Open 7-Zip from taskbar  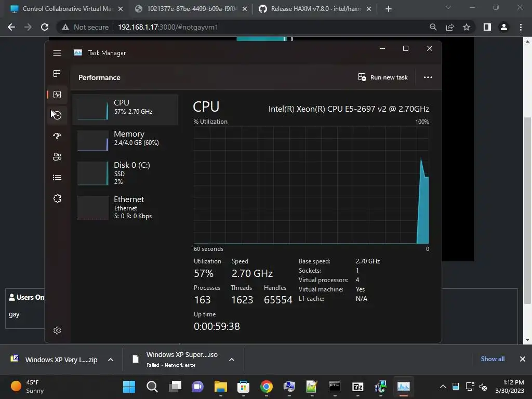[x=357, y=387]
